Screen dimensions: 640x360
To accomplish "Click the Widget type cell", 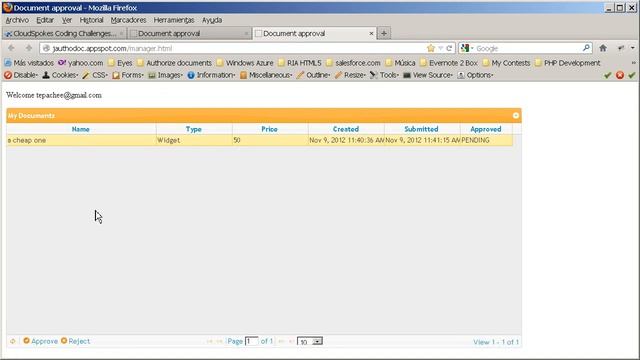I will (x=194, y=140).
